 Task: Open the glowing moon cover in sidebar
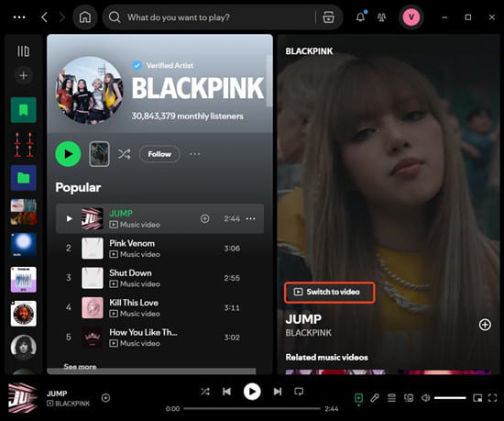(x=24, y=246)
